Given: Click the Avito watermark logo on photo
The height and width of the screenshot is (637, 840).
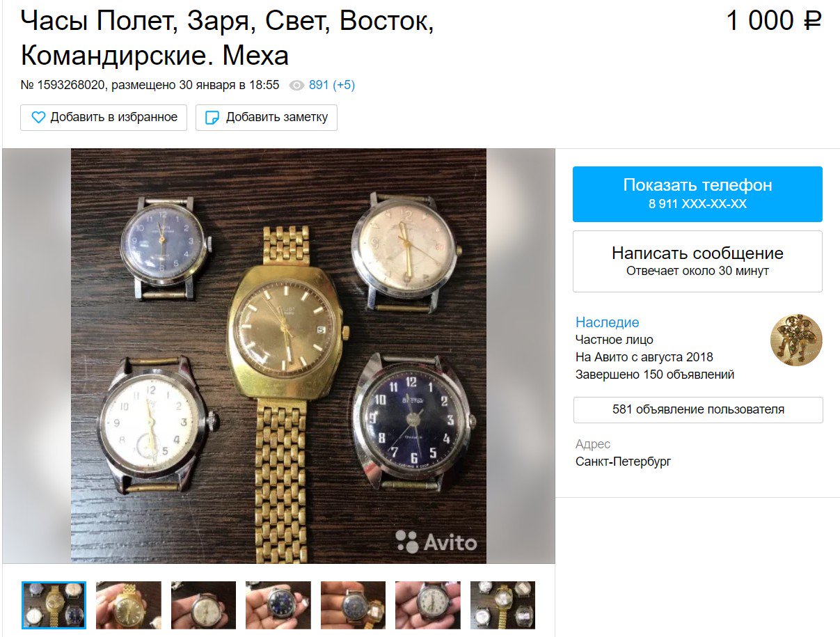Looking at the screenshot, I should tap(436, 542).
